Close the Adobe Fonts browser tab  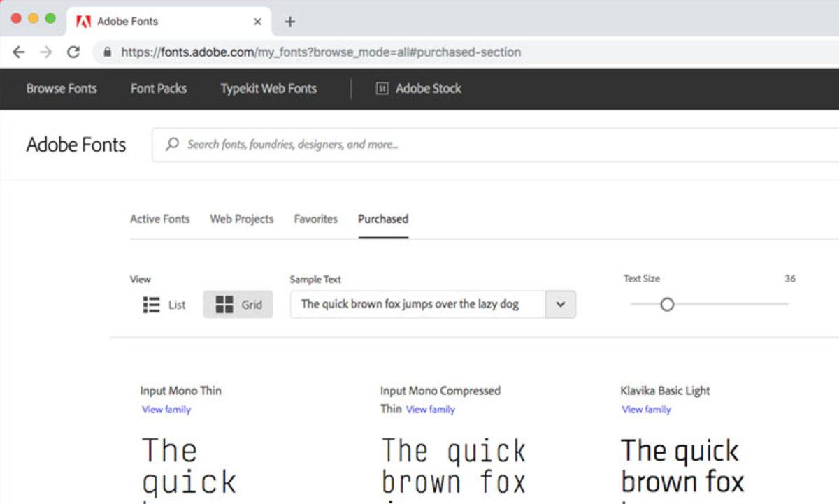pyautogui.click(x=257, y=22)
